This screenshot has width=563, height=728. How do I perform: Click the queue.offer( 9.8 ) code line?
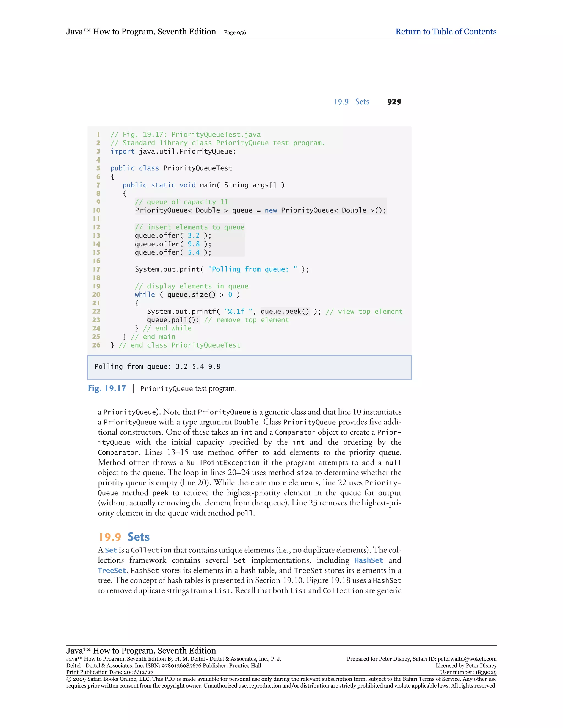point(173,244)
